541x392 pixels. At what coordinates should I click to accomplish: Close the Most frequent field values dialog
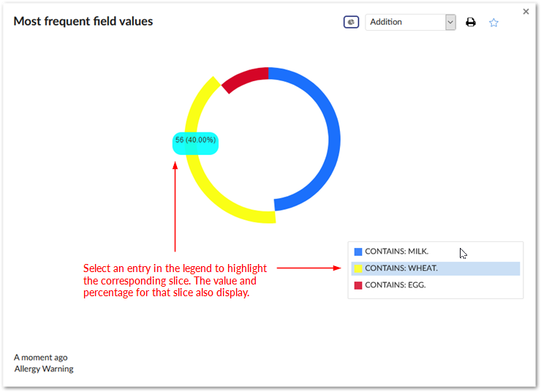(526, 12)
